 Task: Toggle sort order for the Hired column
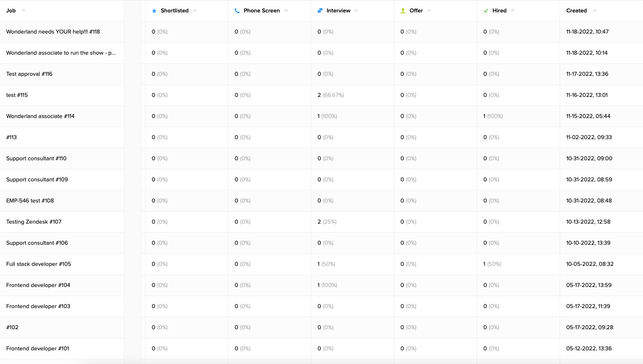512,10
